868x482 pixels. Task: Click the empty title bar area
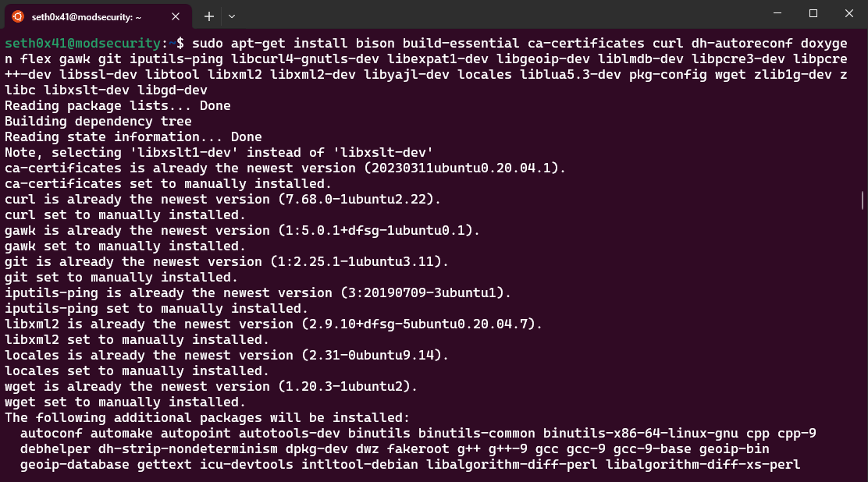[507, 14]
